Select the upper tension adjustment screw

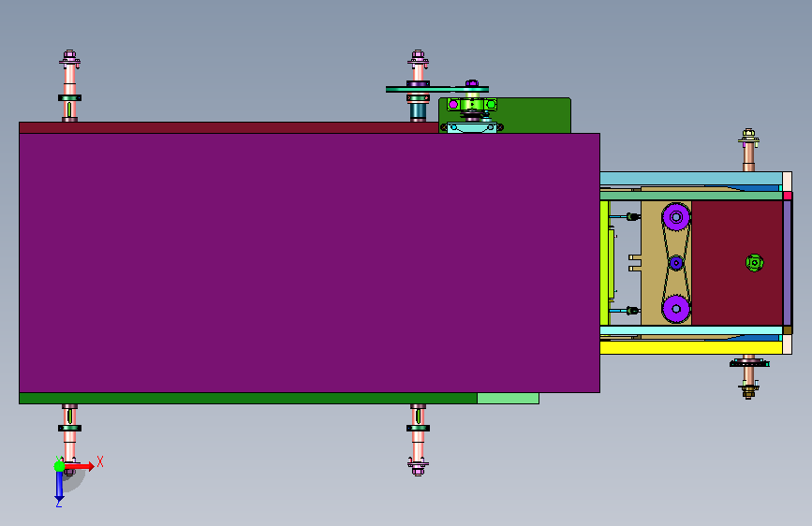pyautogui.click(x=625, y=216)
